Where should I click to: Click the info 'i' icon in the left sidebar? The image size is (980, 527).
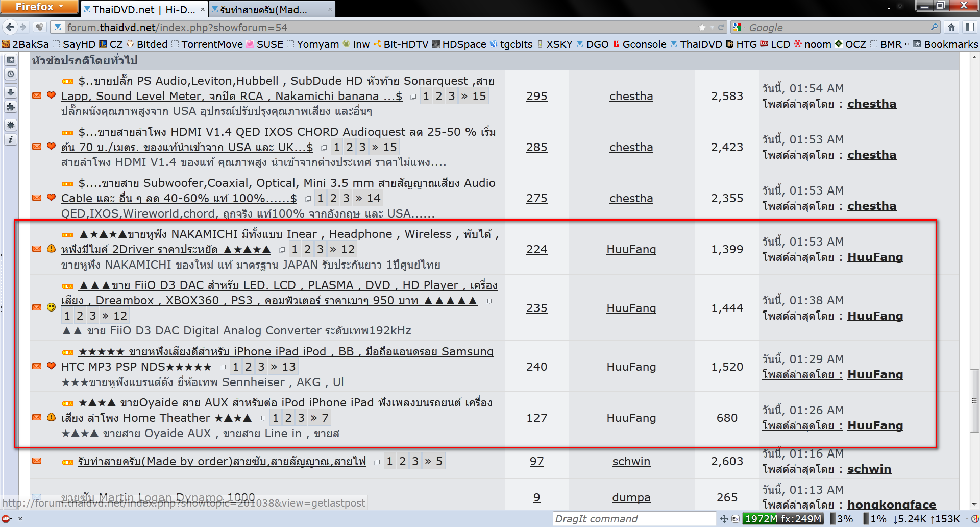click(11, 139)
